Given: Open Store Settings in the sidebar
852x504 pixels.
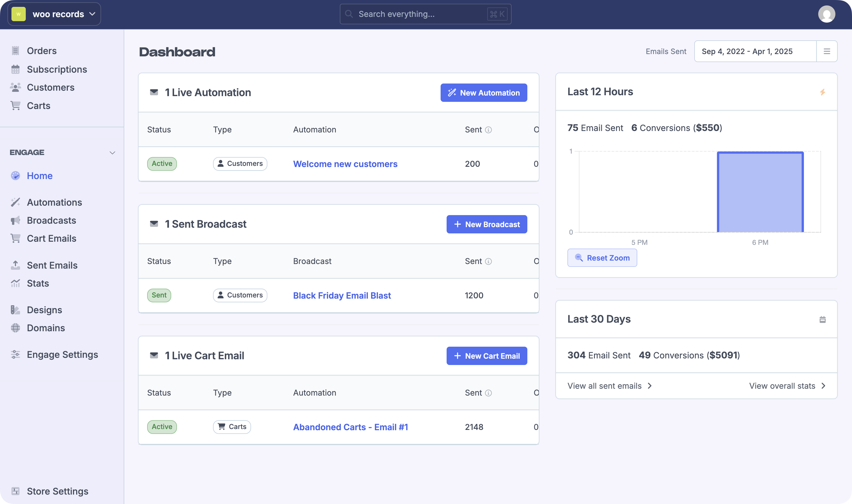Looking at the screenshot, I should 58,491.
